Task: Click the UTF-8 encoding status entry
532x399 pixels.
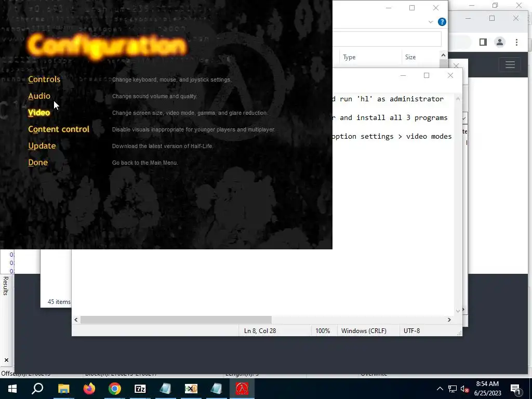Action: click(x=411, y=331)
